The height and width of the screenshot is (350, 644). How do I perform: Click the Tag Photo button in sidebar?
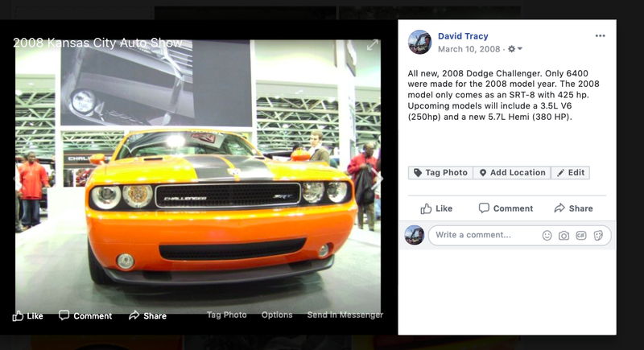(x=440, y=173)
